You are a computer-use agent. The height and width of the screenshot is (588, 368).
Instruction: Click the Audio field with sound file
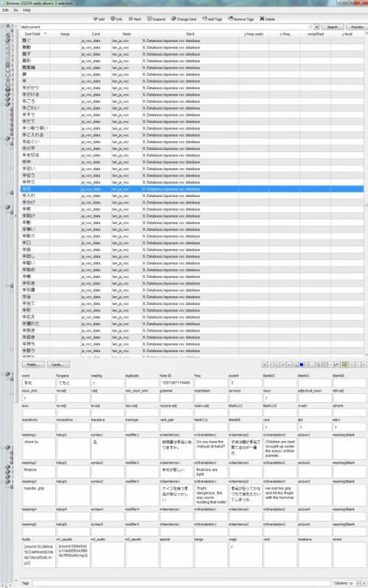[39, 555]
